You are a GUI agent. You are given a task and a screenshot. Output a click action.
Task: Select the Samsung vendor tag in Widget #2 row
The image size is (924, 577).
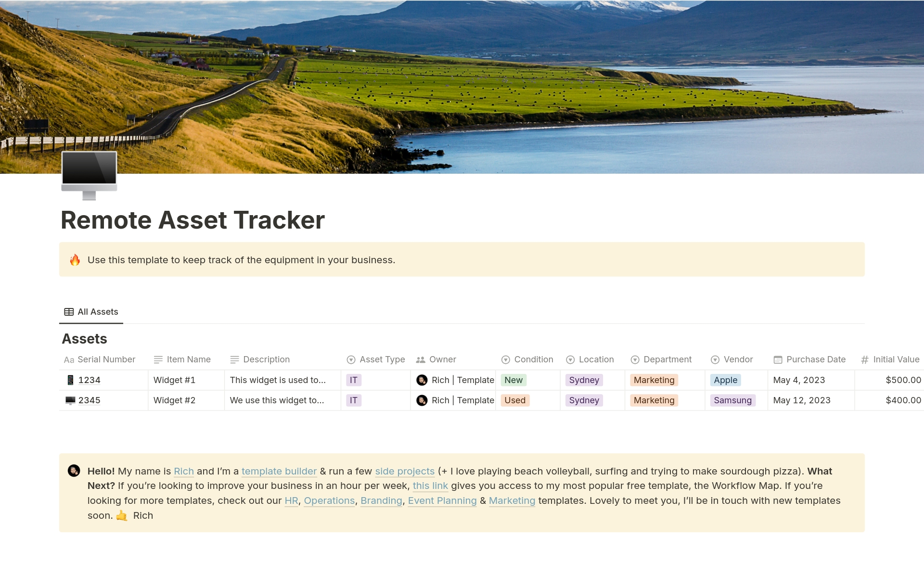733,400
